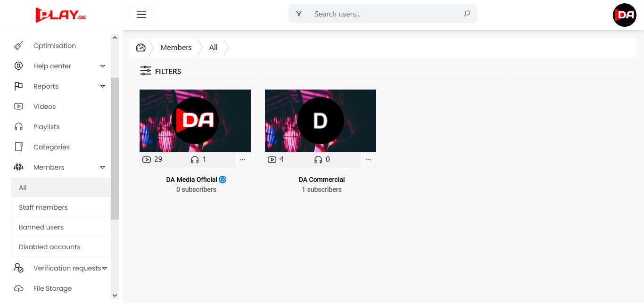The image size is (644, 303).
Task: Click '0 subscribers' under DA Media Official
Action: click(196, 189)
